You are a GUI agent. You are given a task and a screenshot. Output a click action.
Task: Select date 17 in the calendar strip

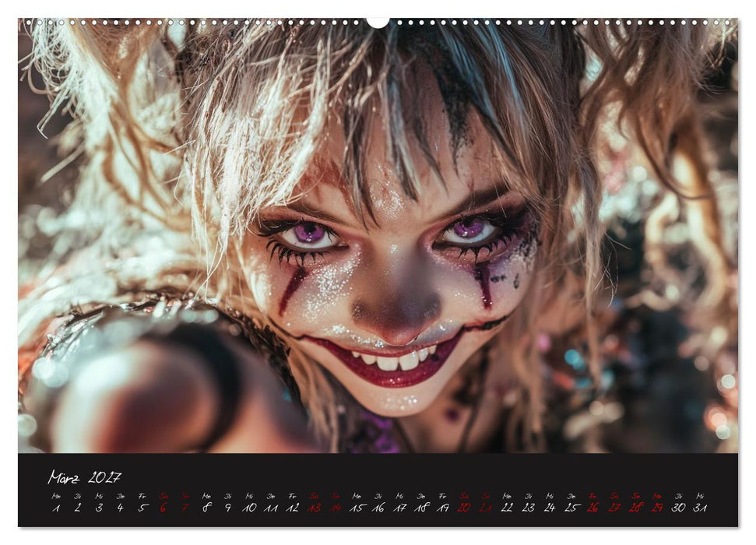point(399,508)
